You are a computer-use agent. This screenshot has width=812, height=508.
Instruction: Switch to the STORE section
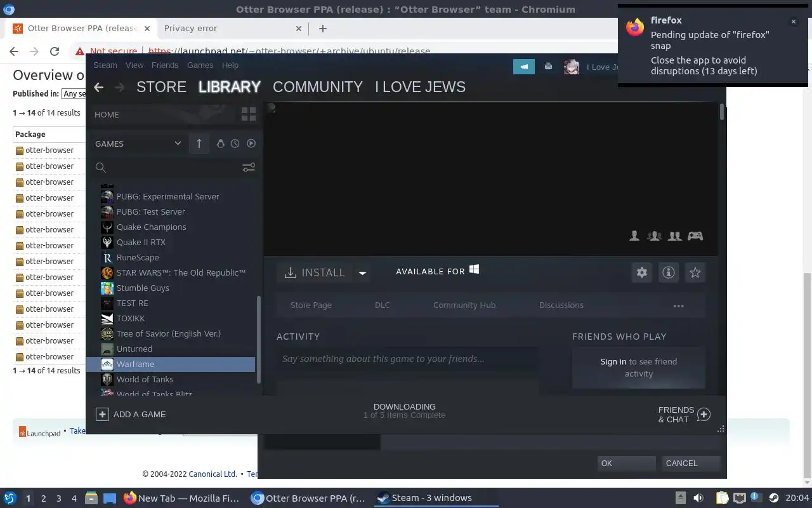click(161, 87)
